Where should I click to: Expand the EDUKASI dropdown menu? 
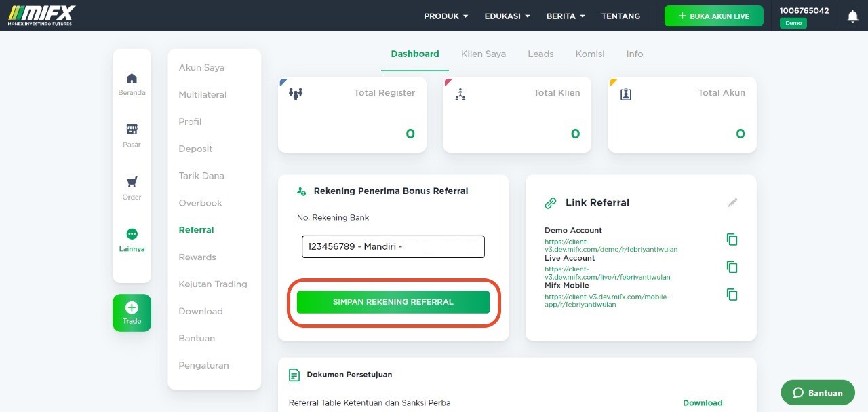[507, 16]
